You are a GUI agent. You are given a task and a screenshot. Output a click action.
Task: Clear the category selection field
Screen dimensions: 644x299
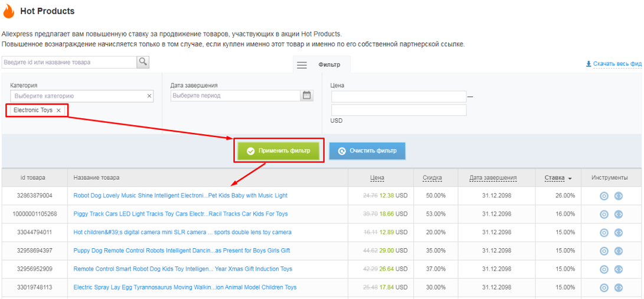click(149, 96)
